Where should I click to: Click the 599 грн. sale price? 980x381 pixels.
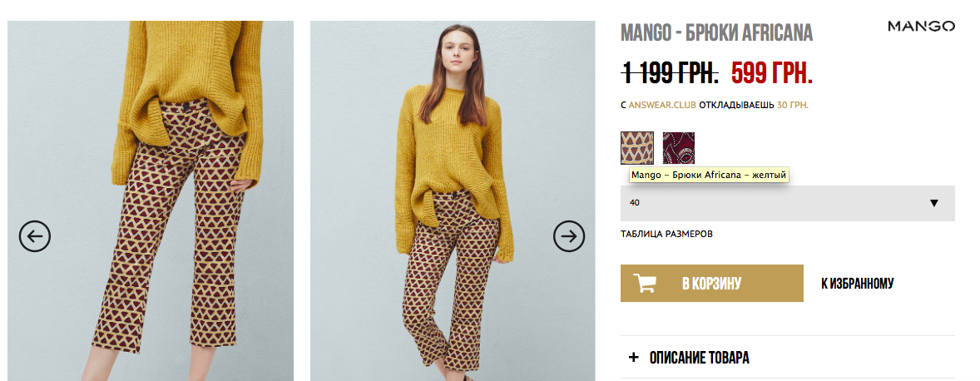coord(772,74)
